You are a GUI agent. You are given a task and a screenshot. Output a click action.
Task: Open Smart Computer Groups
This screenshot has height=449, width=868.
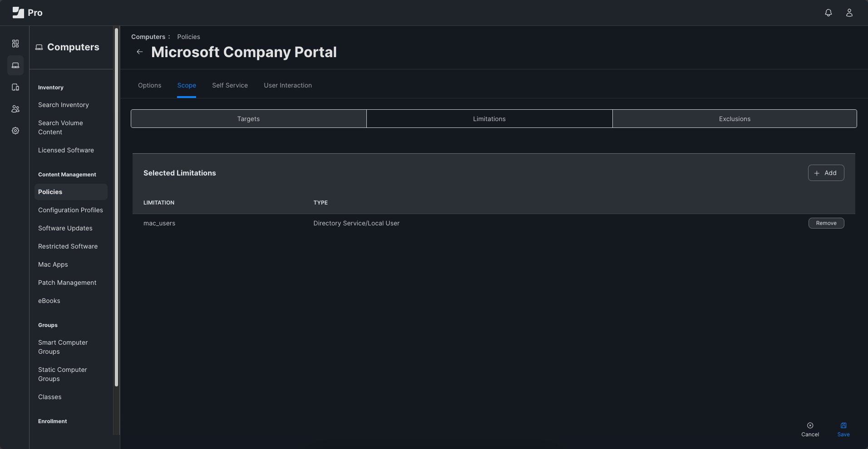[x=63, y=347]
